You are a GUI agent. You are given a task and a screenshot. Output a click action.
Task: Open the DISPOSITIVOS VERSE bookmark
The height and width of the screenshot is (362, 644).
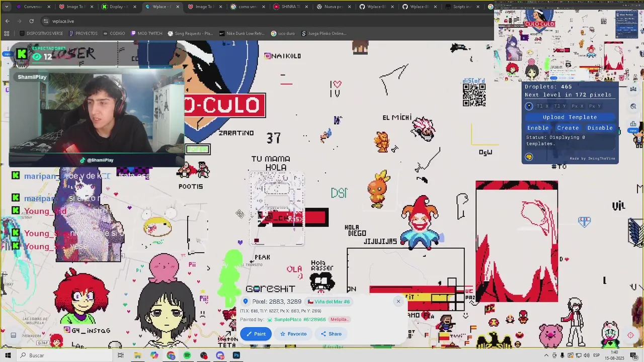point(41,34)
